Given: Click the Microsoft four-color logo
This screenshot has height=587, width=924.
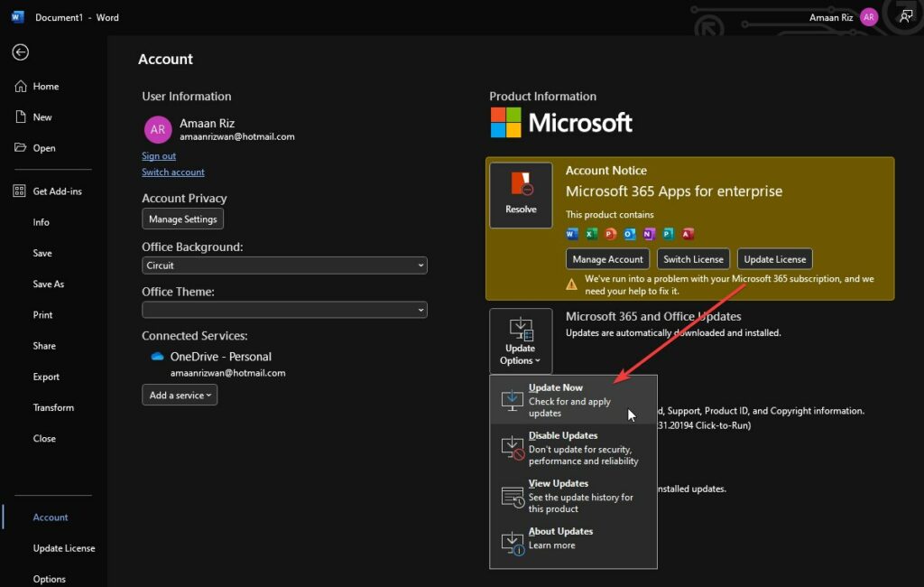Looking at the screenshot, I should pos(505,122).
